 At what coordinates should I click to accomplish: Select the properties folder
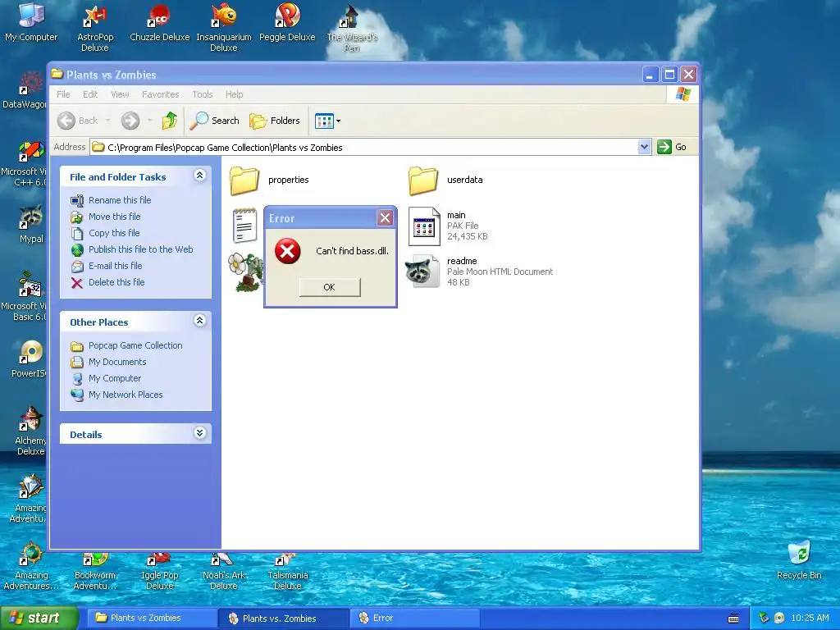tap(244, 180)
